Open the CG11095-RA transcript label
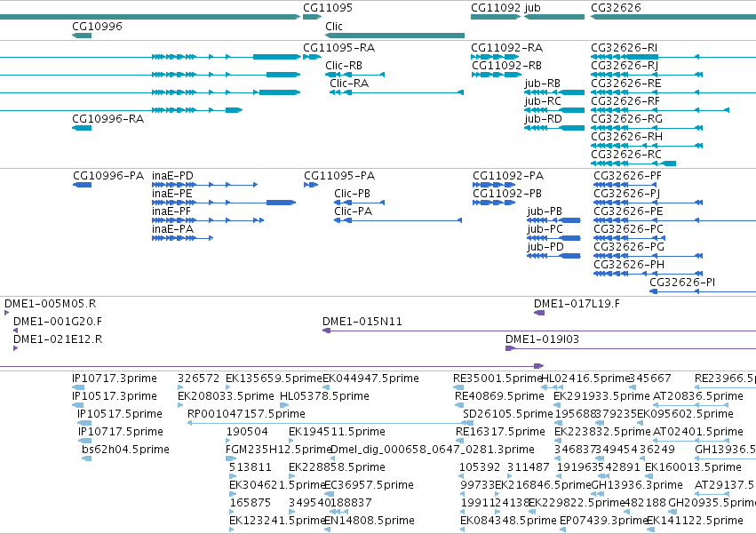This screenshot has height=534, width=756. [x=339, y=48]
